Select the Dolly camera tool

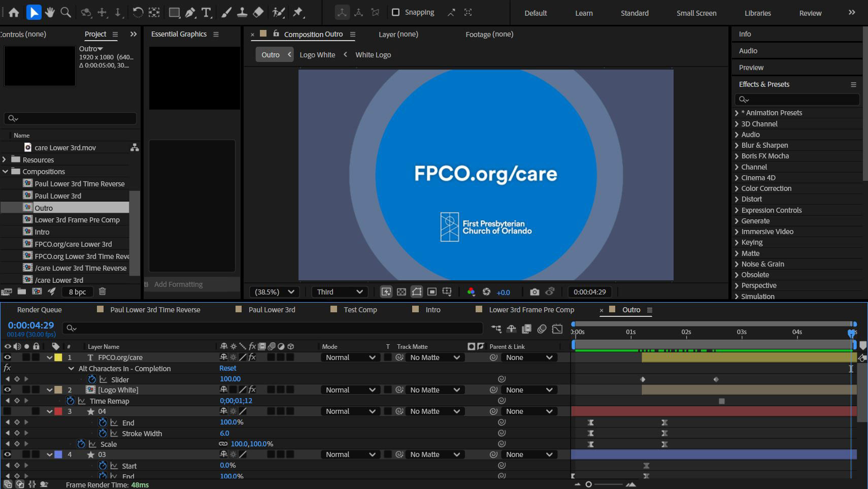(x=118, y=12)
